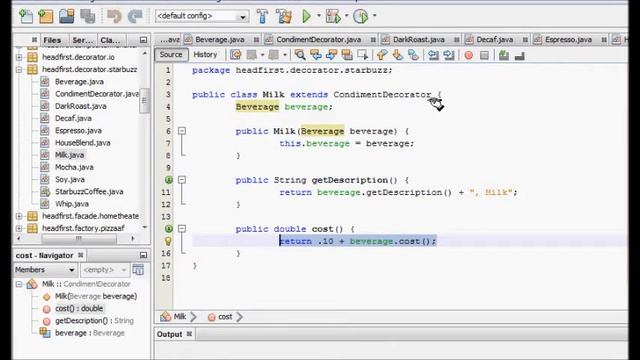Go to the next bookmark icon

pyautogui.click(x=397, y=55)
